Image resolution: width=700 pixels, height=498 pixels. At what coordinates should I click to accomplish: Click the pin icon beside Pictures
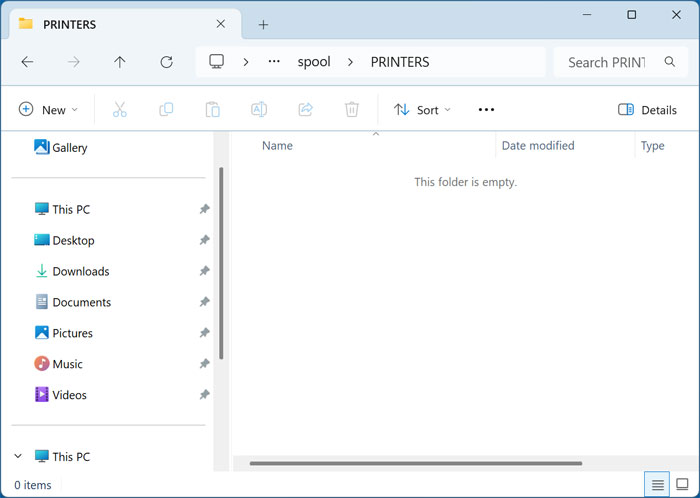[x=204, y=332]
